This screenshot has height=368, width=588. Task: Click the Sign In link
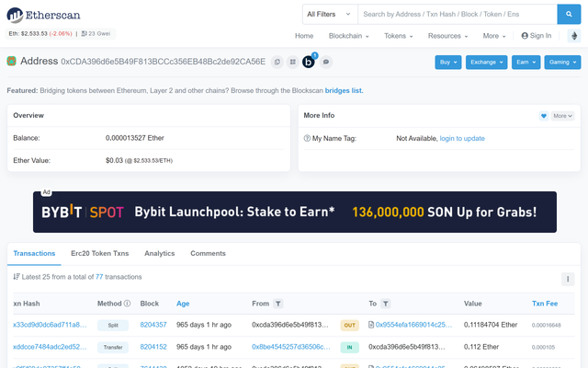[537, 36]
